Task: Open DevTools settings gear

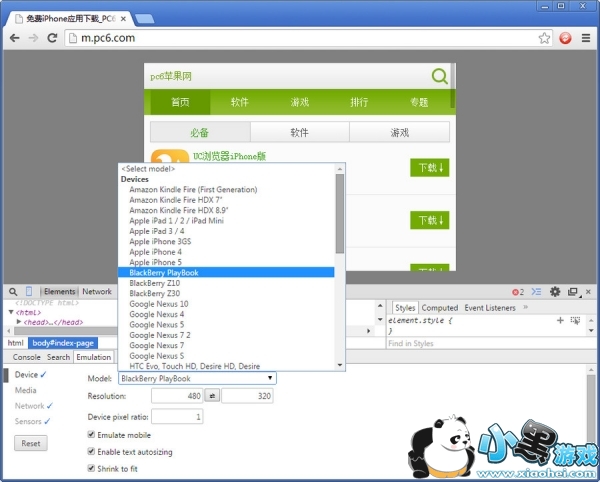Action: coord(555,292)
